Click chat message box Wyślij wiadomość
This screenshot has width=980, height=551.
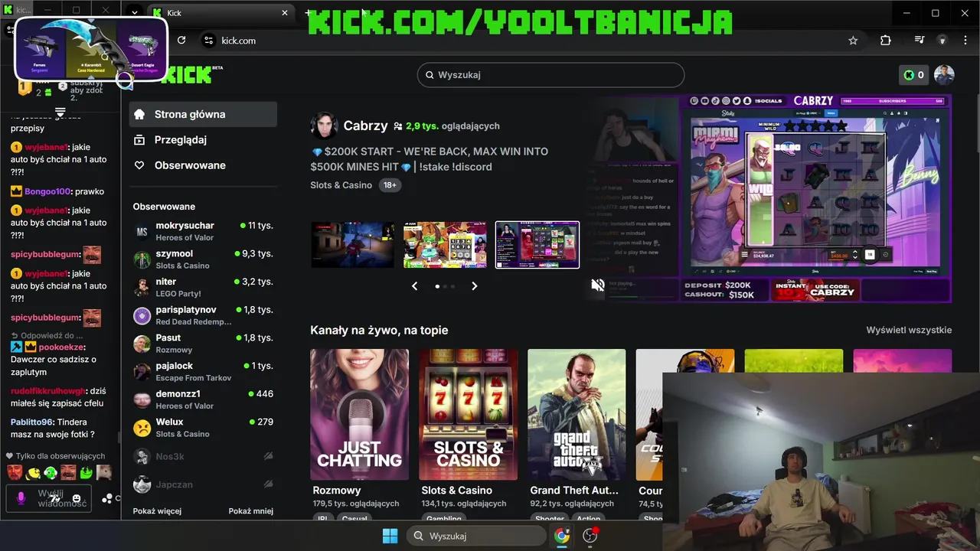[51, 498]
